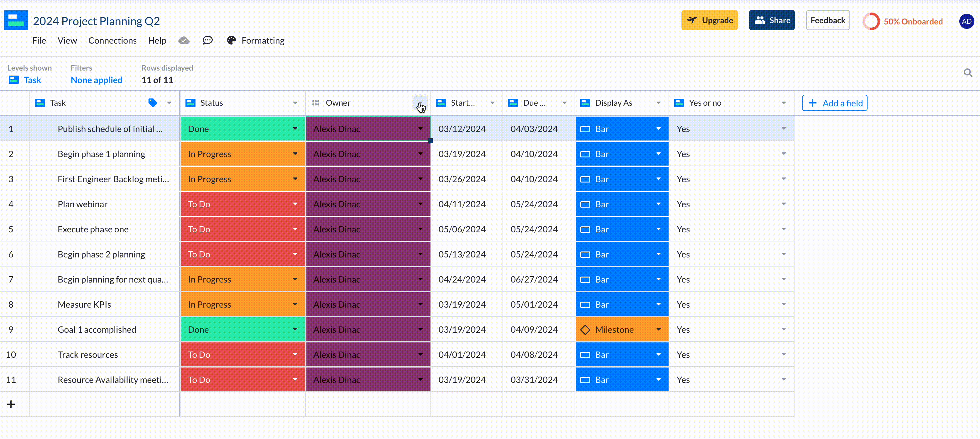Expand the Owner column header dropdown
This screenshot has width=980, height=439.
click(420, 103)
